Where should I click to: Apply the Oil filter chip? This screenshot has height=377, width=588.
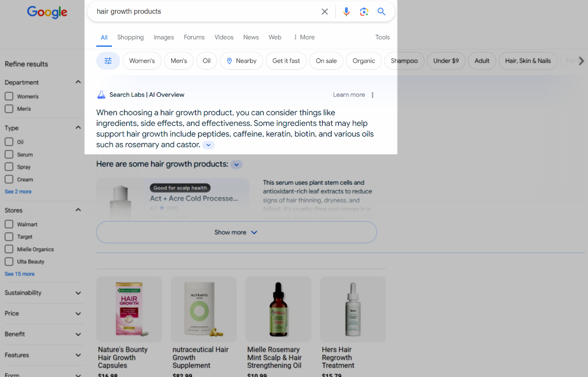pos(207,61)
